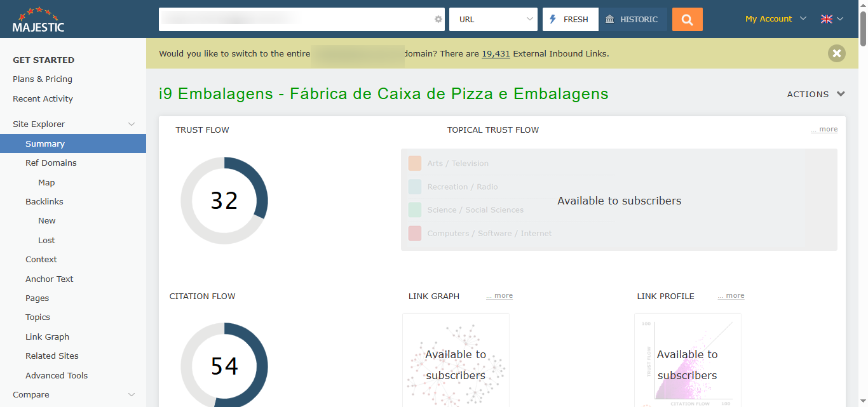
Task: Click the page scrollbar thumb
Action: pos(863,29)
